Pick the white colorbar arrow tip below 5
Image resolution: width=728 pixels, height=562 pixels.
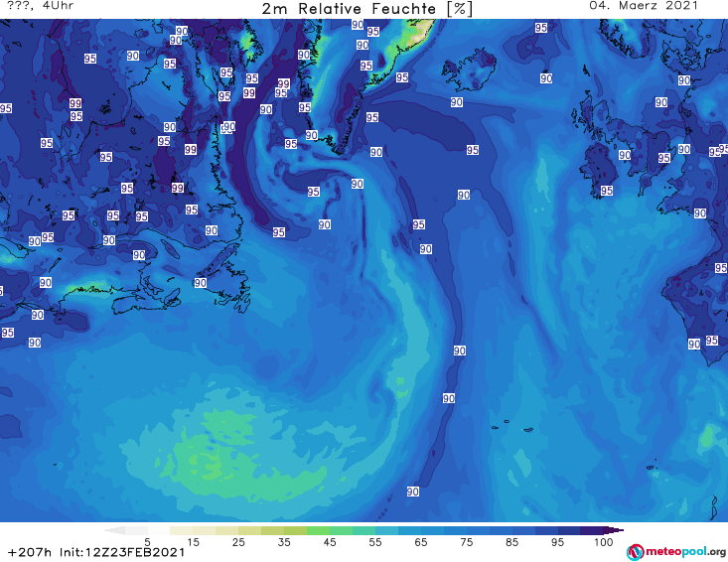[x=114, y=530]
